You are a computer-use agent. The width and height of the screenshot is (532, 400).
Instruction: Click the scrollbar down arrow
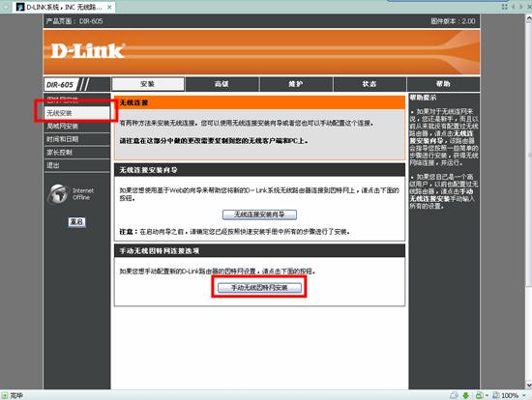[528, 386]
